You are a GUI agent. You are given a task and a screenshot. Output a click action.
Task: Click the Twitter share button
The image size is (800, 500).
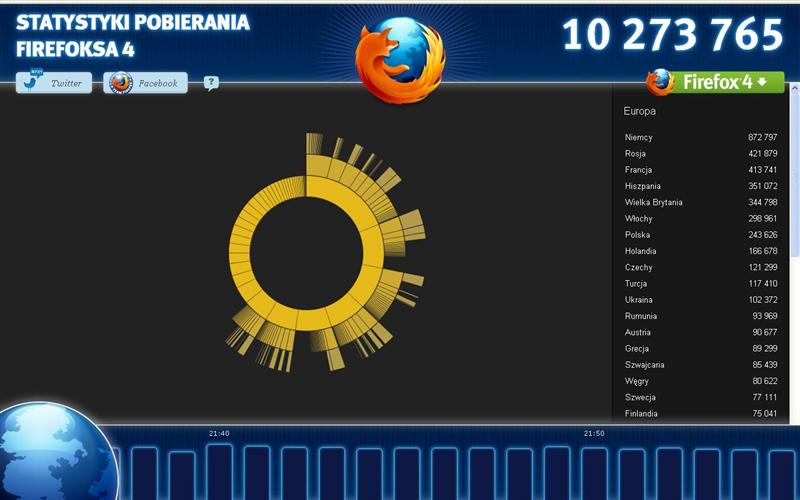pyautogui.click(x=54, y=83)
